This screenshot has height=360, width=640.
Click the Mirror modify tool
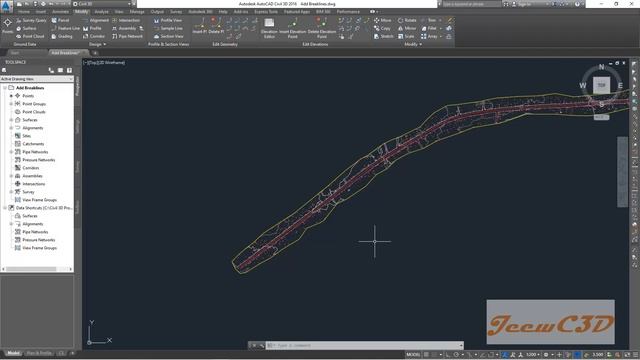407,28
